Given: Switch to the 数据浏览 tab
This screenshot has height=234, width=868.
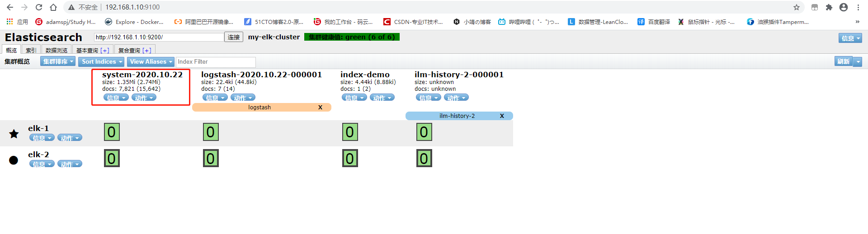Looking at the screenshot, I should tap(57, 50).
